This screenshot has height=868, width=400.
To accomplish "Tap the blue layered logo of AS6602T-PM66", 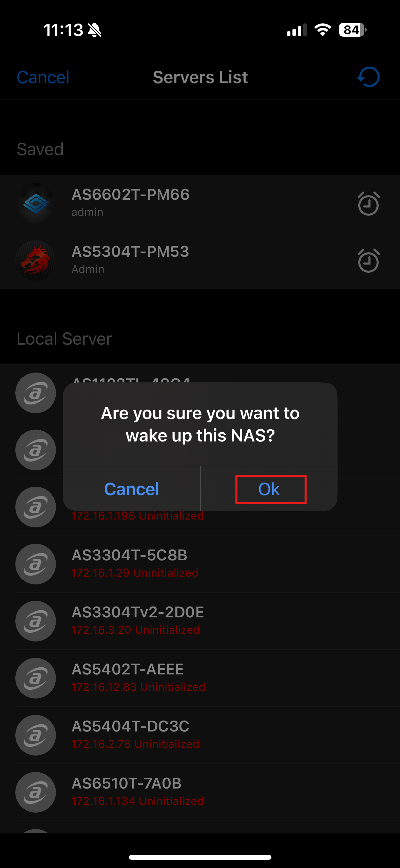I will tap(36, 204).
